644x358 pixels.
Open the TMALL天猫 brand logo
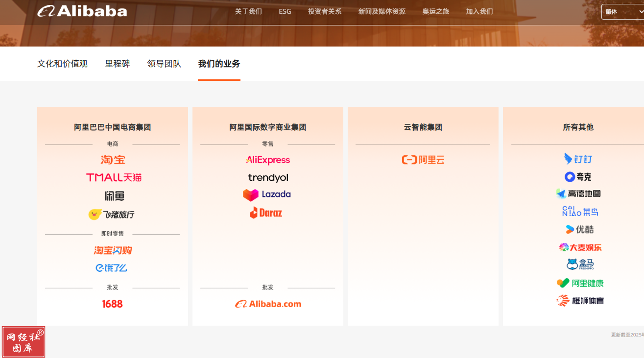point(114,177)
